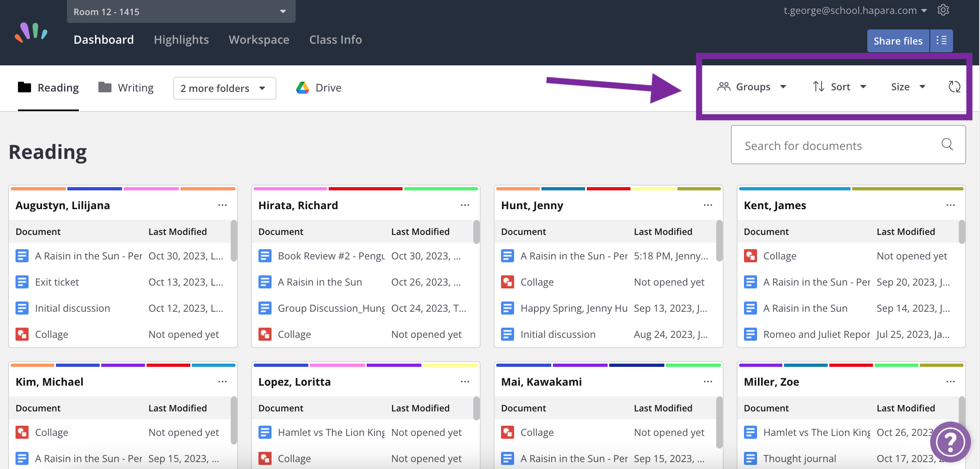Click scrollbar in Augustyn, Lilijana card

[x=234, y=240]
